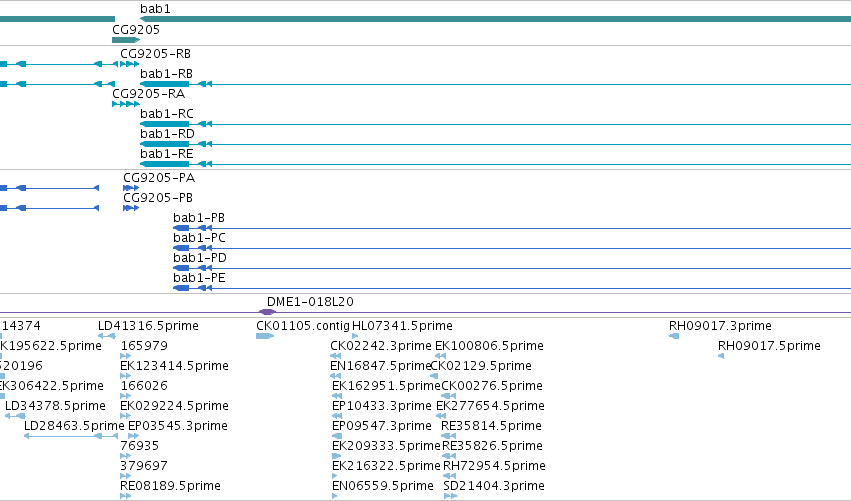Select RH72954.5prime EST label
851x501 pixels.
pyautogui.click(x=494, y=466)
